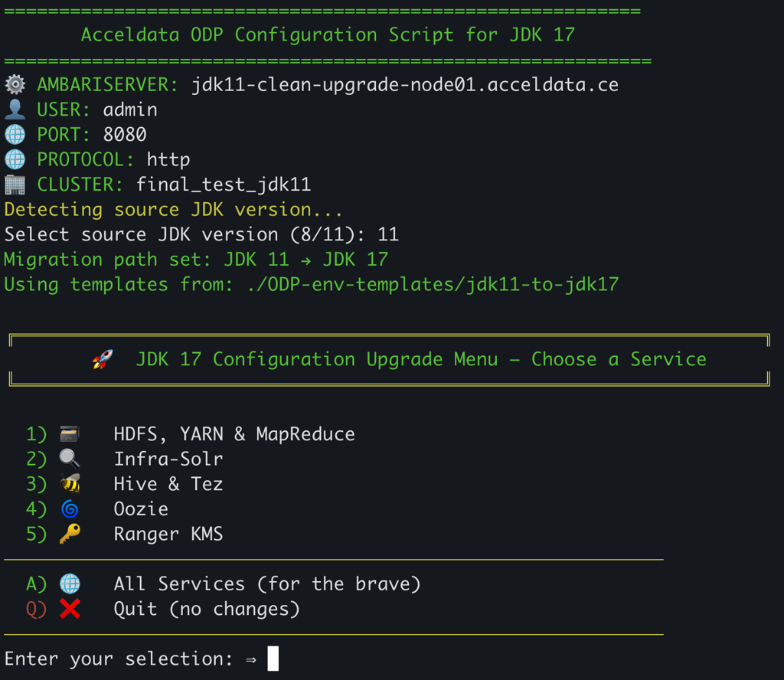Click the gear icon beside AMBARISERVER
This screenshot has width=784, height=680.
coord(15,84)
